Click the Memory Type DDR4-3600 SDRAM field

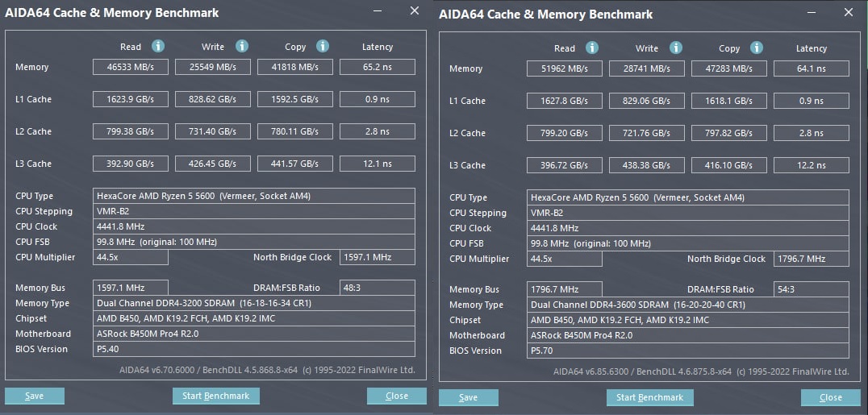click(688, 305)
